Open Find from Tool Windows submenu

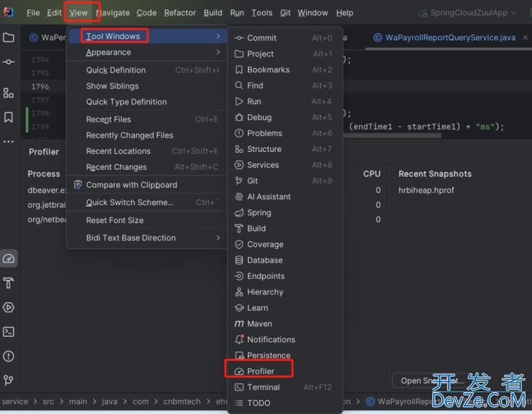click(285, 86)
